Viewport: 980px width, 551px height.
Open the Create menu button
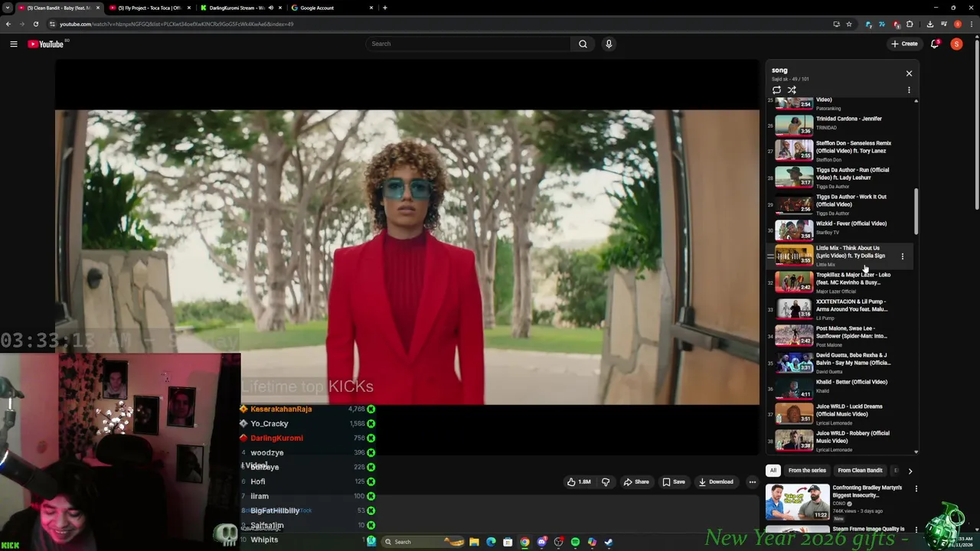[904, 44]
